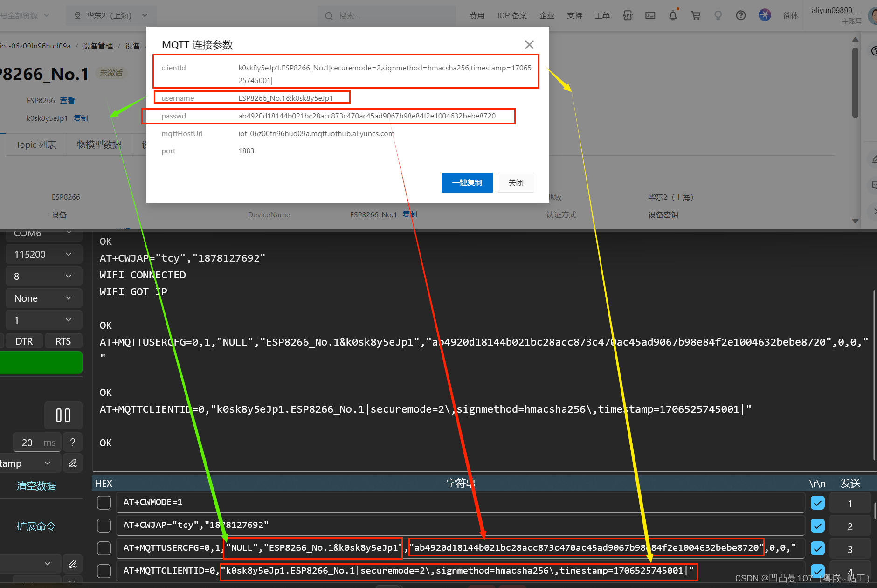Click 复制 next to ESP8266_No.1
877x588 pixels.
tap(409, 214)
